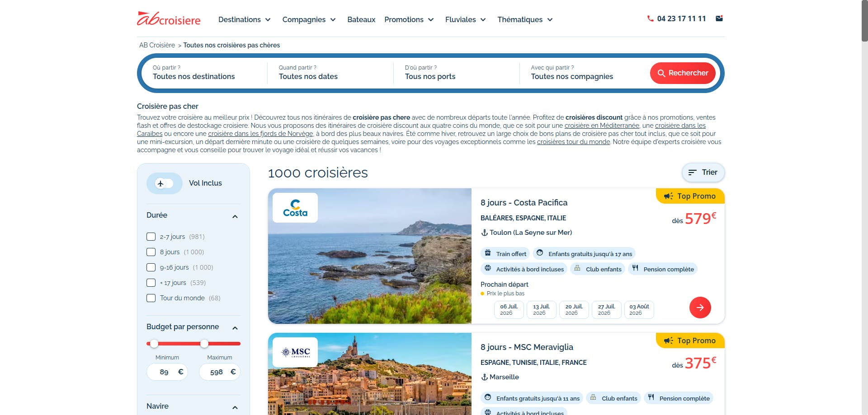Click the red arrow on Costa Pacifica card

700,308
